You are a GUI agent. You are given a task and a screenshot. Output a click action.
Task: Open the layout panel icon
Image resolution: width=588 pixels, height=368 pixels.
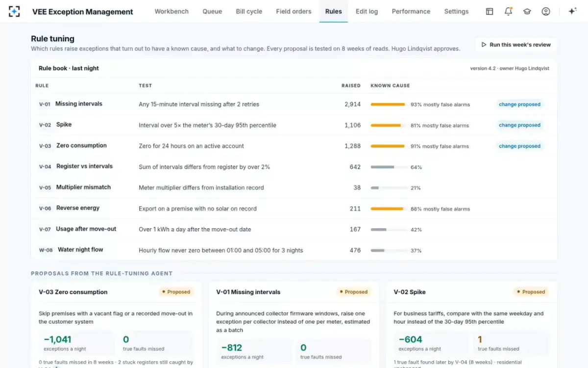[x=490, y=11]
